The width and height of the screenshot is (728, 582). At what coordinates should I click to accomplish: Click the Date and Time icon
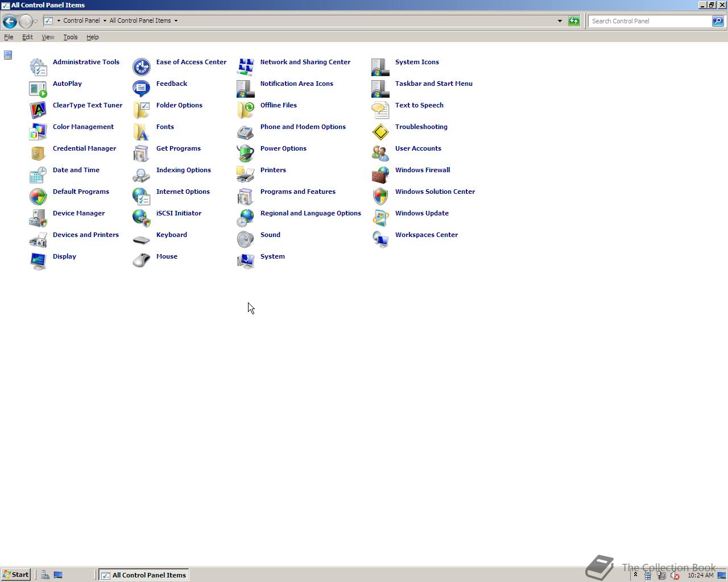(x=38, y=175)
